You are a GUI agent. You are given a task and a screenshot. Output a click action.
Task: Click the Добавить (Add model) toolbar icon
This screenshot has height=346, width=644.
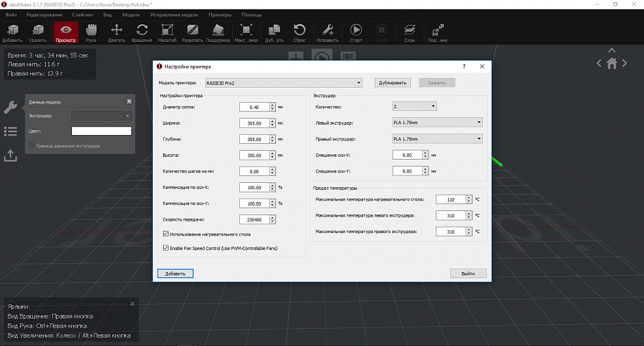click(12, 33)
